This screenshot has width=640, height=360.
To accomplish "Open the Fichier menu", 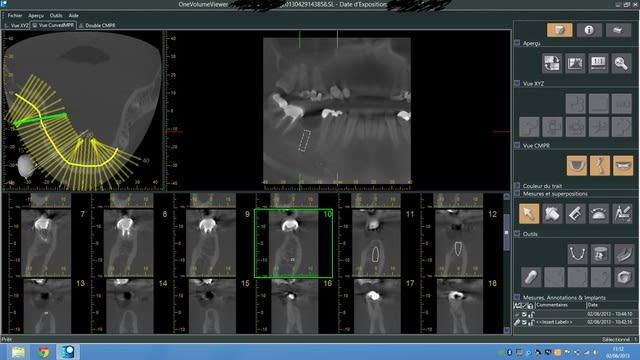I will coord(15,16).
